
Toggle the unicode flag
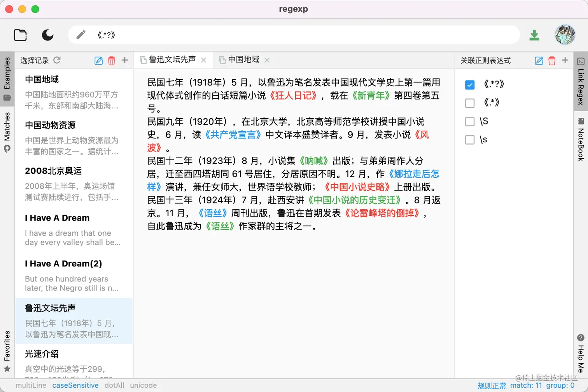[143, 385]
